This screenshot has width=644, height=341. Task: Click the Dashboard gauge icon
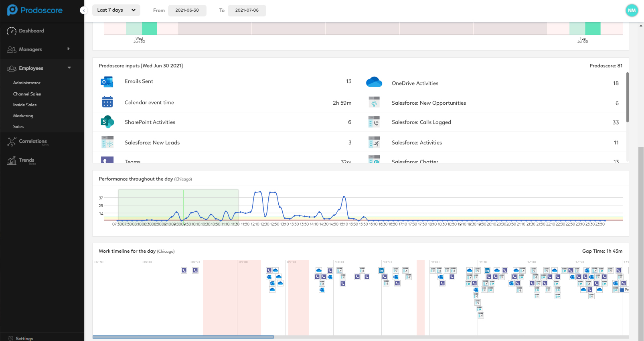point(12,31)
